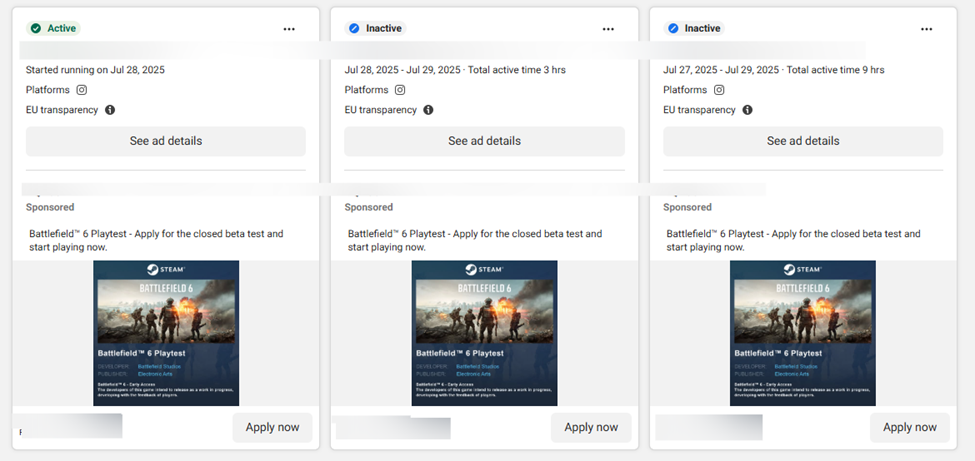Click 'Total active time 9 hrs' date line
This screenshot has width=975, height=461.
(774, 70)
